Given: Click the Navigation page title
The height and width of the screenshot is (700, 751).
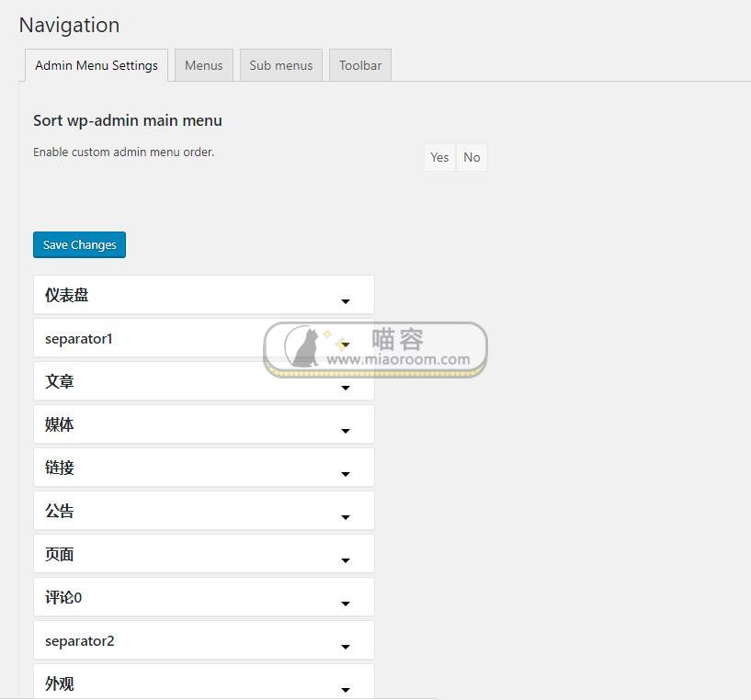Looking at the screenshot, I should coord(70,26).
